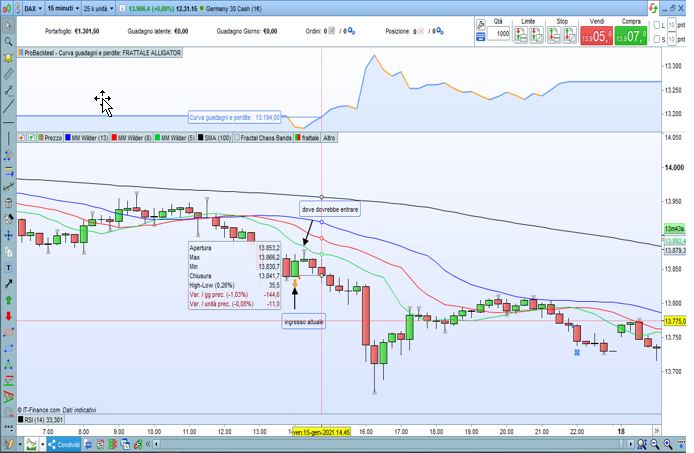
Task: Select the black arrow drawing tool
Action: 8,284
